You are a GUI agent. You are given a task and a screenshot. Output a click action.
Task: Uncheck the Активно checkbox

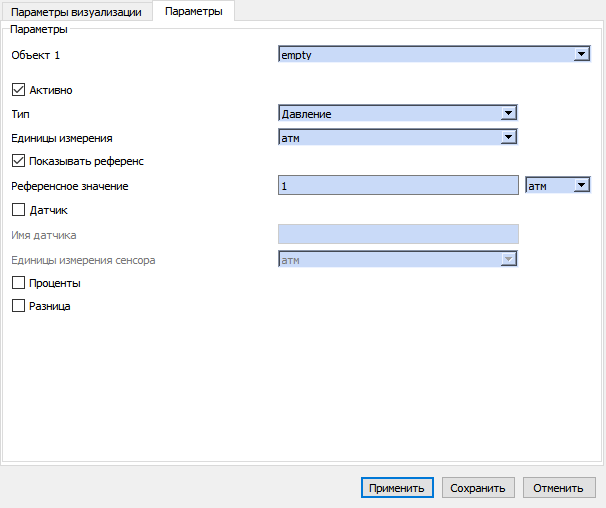tap(18, 90)
